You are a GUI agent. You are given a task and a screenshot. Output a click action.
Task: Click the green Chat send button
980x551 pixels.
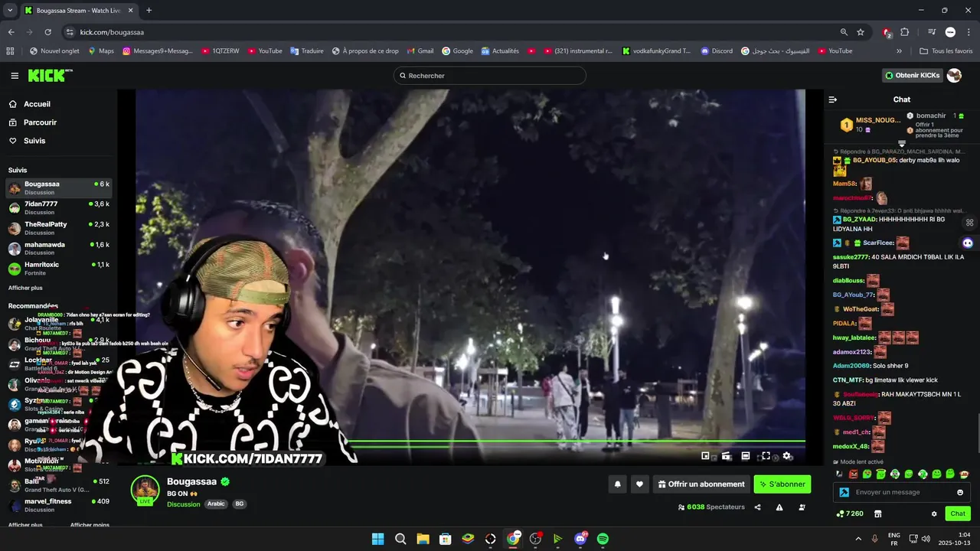coord(958,514)
